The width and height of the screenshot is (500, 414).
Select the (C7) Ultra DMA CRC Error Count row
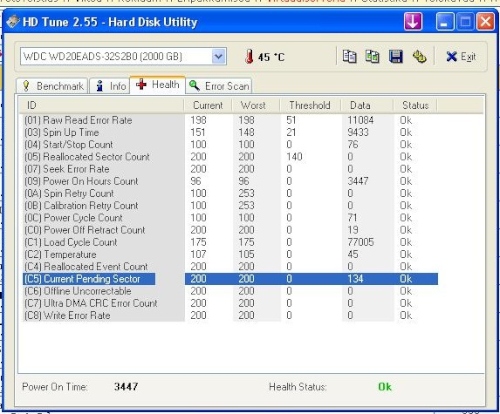[230, 303]
